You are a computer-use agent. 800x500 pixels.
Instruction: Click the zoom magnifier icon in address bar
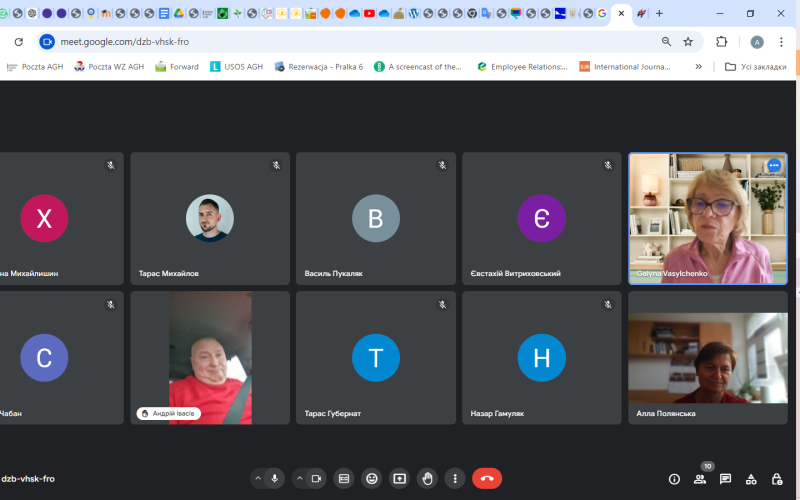click(666, 42)
